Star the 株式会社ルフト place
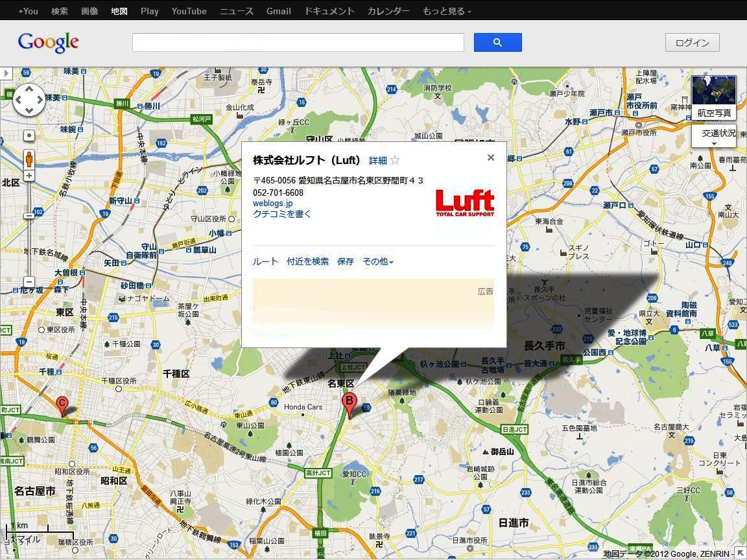This screenshot has height=560, width=747. 395,160
